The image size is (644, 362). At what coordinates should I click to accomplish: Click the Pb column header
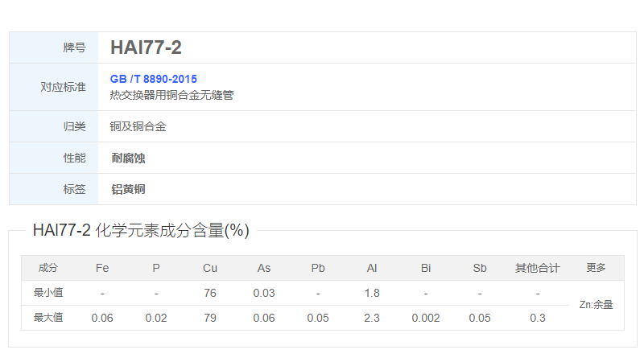click(x=318, y=268)
